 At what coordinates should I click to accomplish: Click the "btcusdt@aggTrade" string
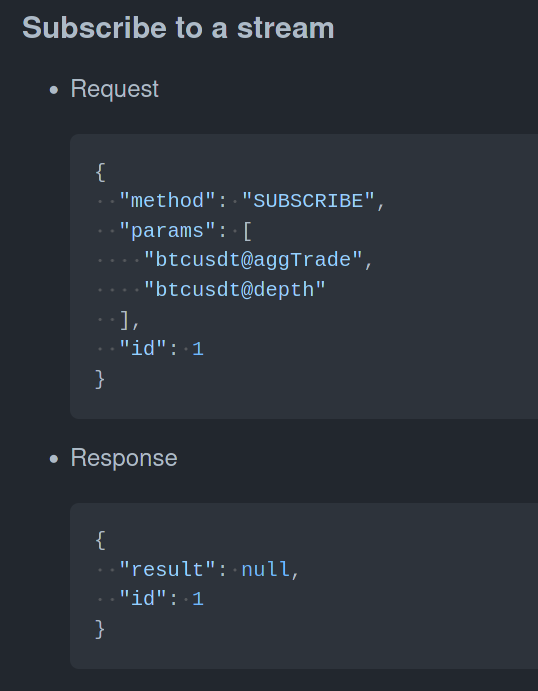tap(253, 260)
